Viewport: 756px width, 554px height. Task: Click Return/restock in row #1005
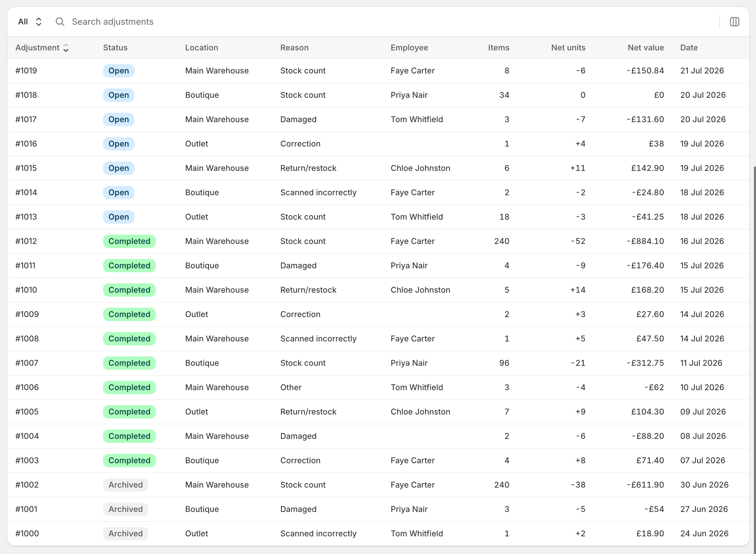click(308, 412)
